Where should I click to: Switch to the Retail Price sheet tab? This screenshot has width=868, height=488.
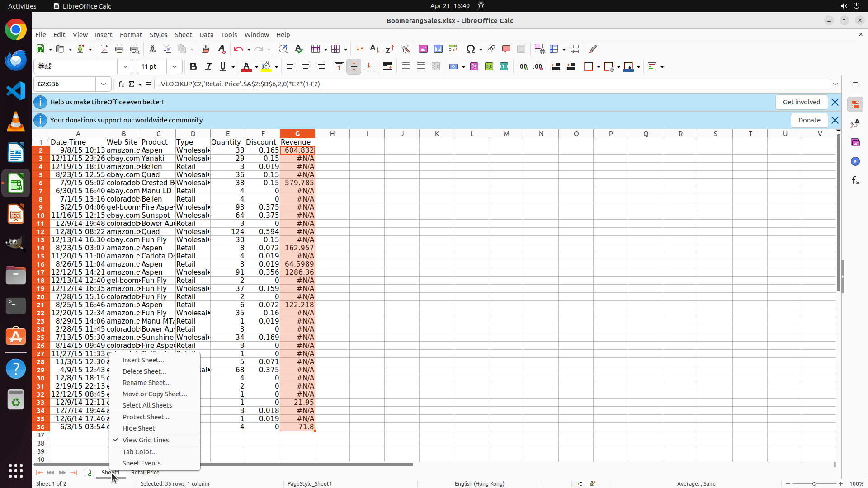145,473
